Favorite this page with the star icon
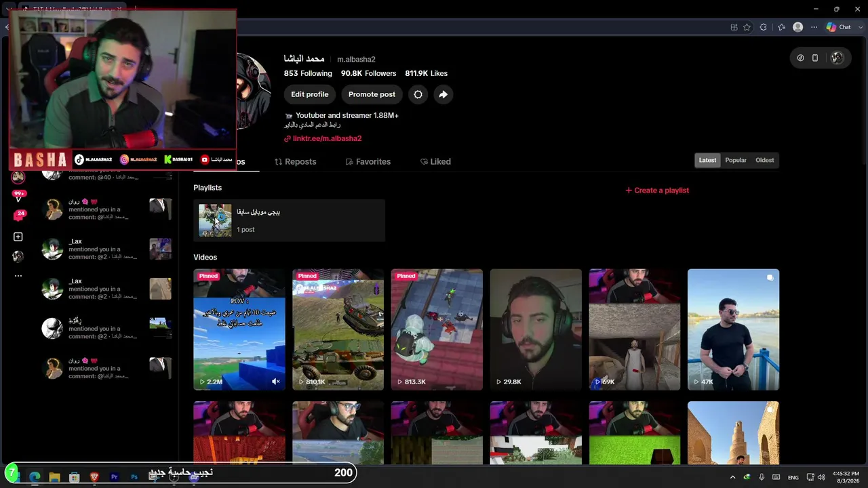868x488 pixels. [747, 27]
